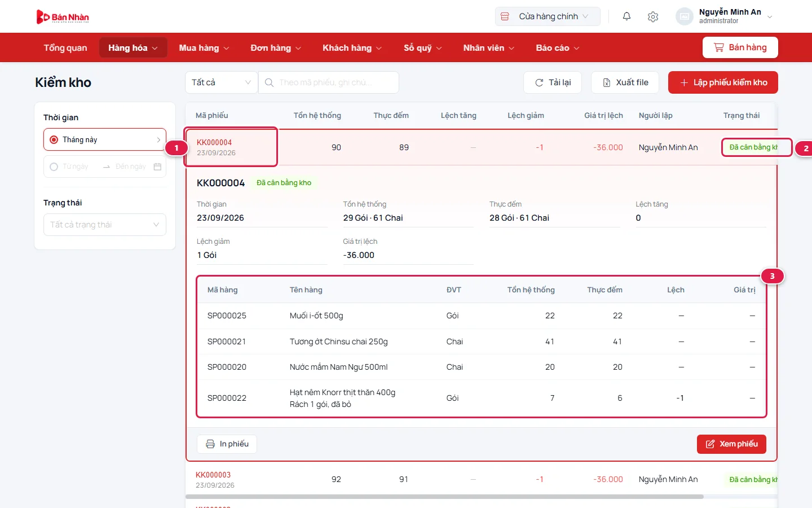Expand the Tháng này time options arrow

(158, 139)
